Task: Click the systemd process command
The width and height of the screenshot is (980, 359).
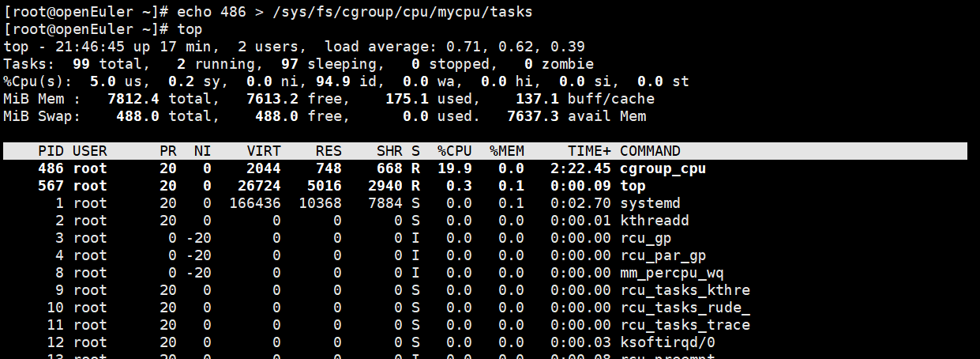Action: 650,203
